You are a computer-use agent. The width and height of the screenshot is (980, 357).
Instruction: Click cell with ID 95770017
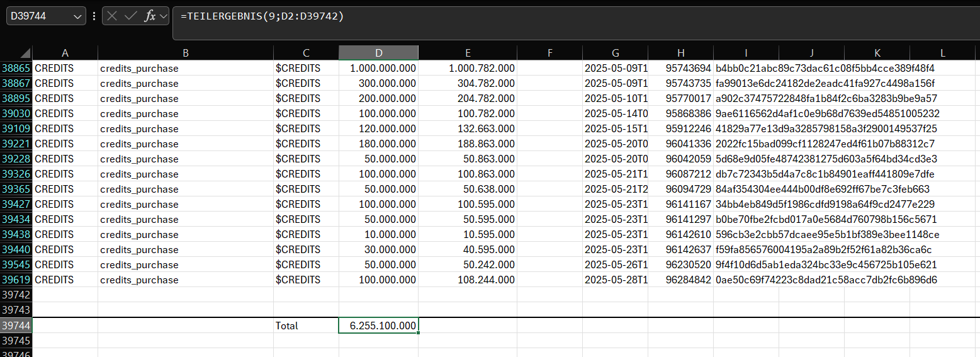tap(680, 98)
